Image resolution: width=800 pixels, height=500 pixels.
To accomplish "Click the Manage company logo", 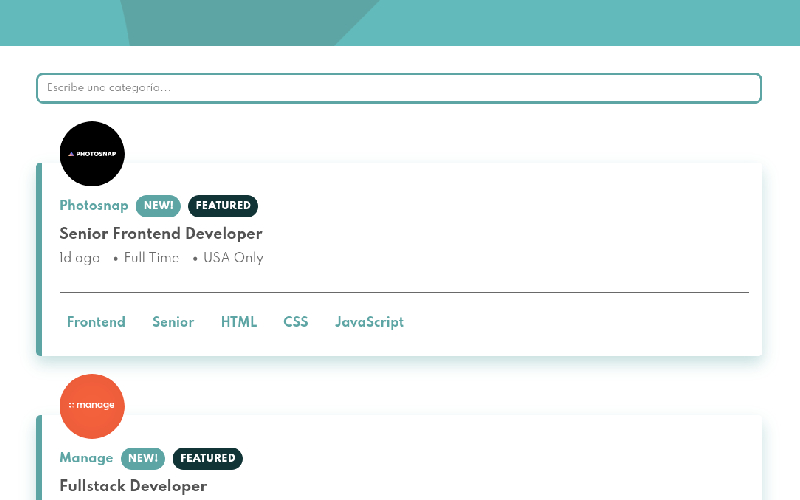I will coord(92,406).
